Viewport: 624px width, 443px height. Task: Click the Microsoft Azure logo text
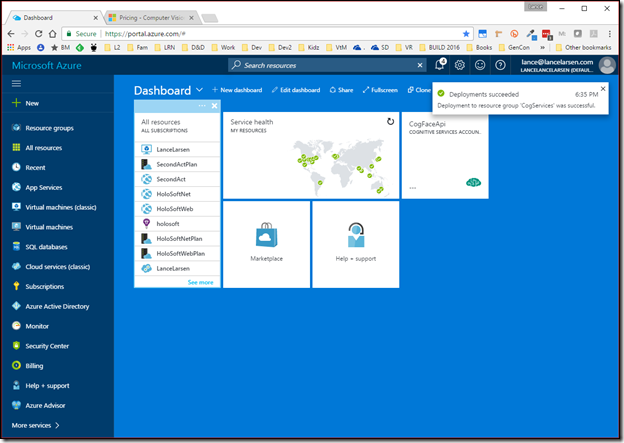point(47,65)
